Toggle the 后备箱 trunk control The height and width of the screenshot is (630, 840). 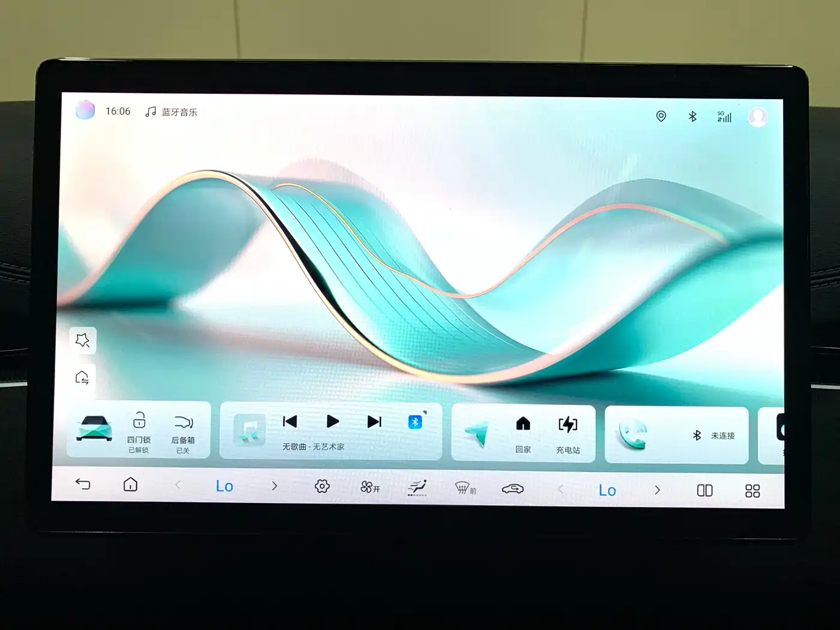pyautogui.click(x=183, y=433)
